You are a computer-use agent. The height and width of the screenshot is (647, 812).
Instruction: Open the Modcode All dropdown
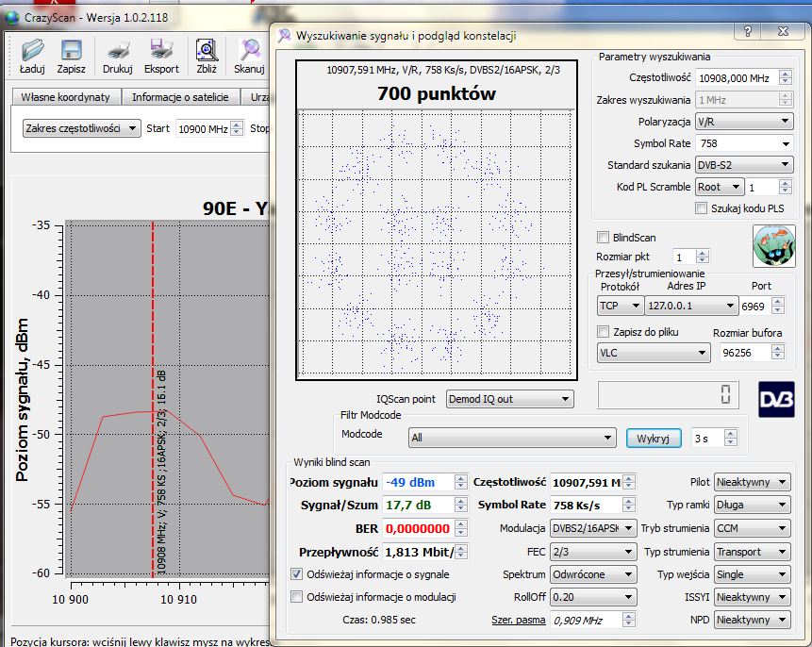point(512,438)
